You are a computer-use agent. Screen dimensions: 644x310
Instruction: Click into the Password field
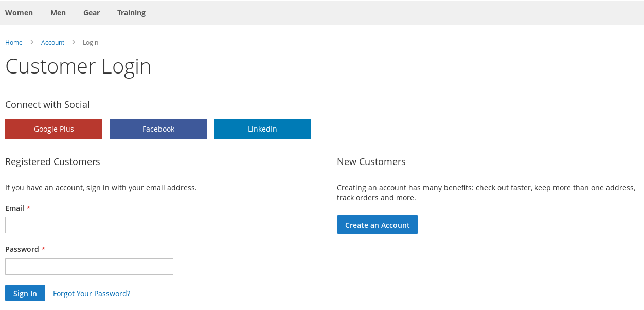pos(89,266)
